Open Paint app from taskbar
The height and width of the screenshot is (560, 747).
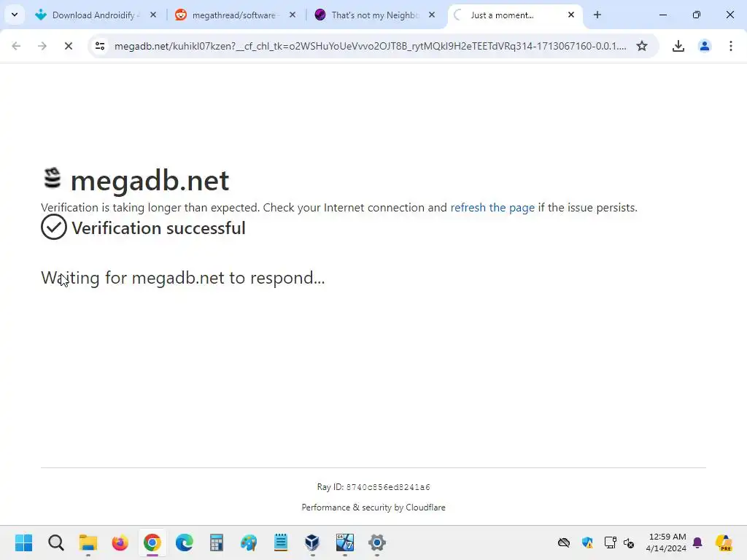[249, 542]
